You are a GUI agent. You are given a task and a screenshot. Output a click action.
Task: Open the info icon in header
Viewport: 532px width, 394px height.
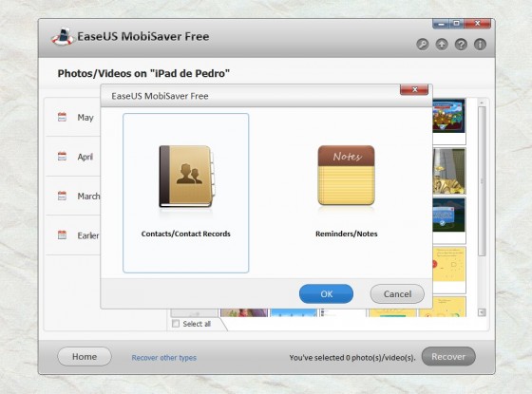480,45
